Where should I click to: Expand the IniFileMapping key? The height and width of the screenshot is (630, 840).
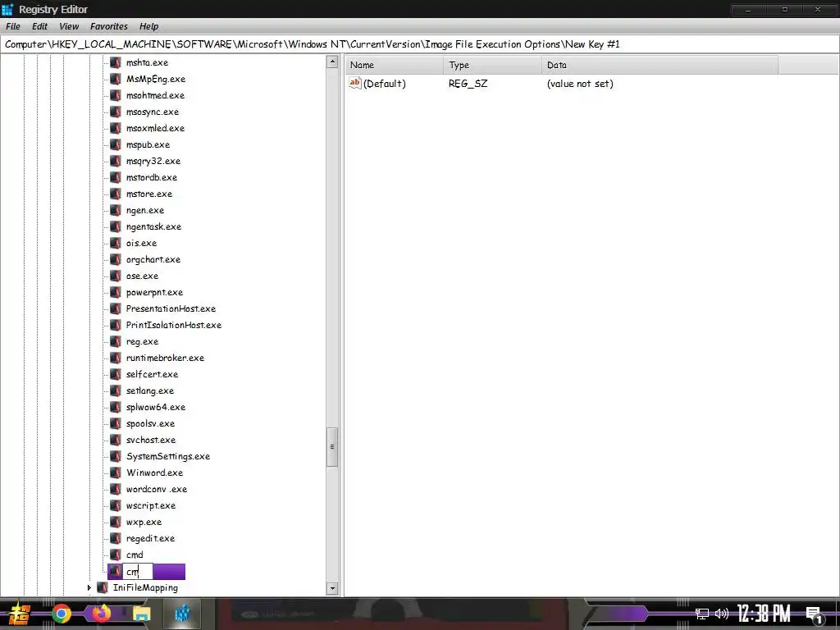[x=89, y=587]
